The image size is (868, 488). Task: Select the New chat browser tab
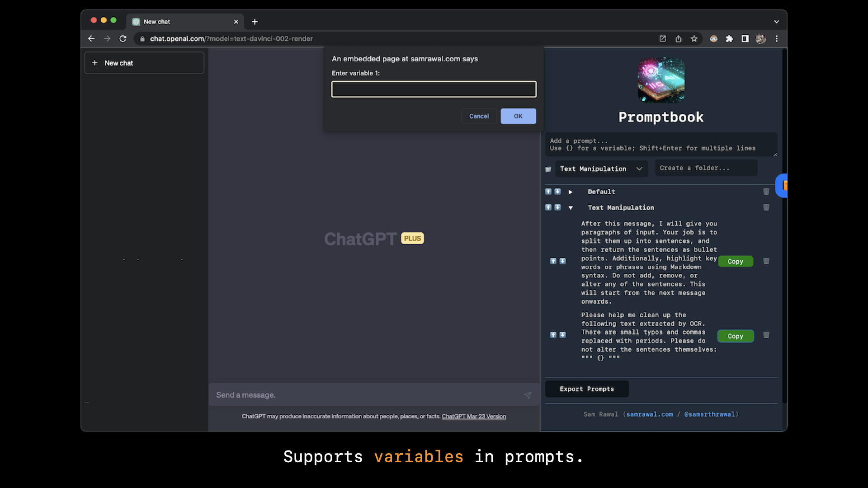[185, 22]
